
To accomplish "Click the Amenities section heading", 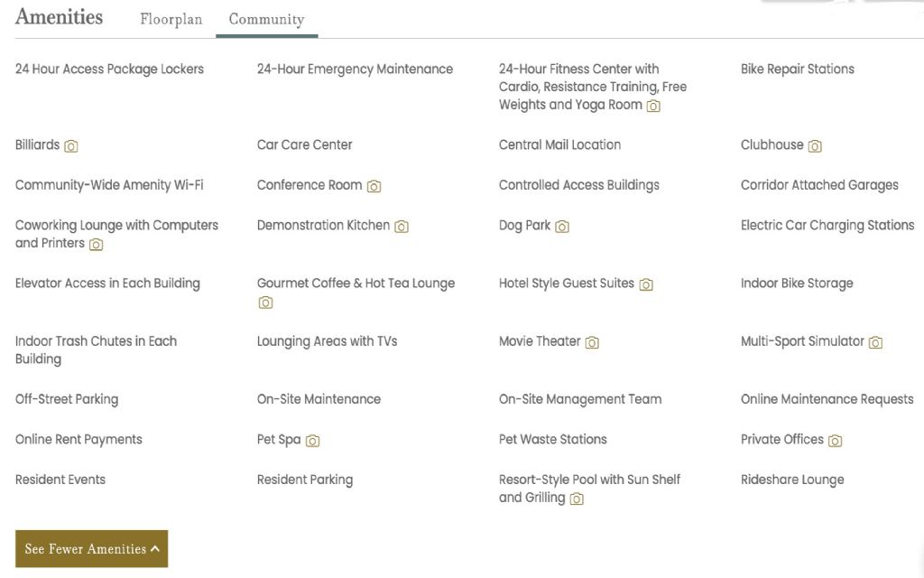I will pos(59,17).
